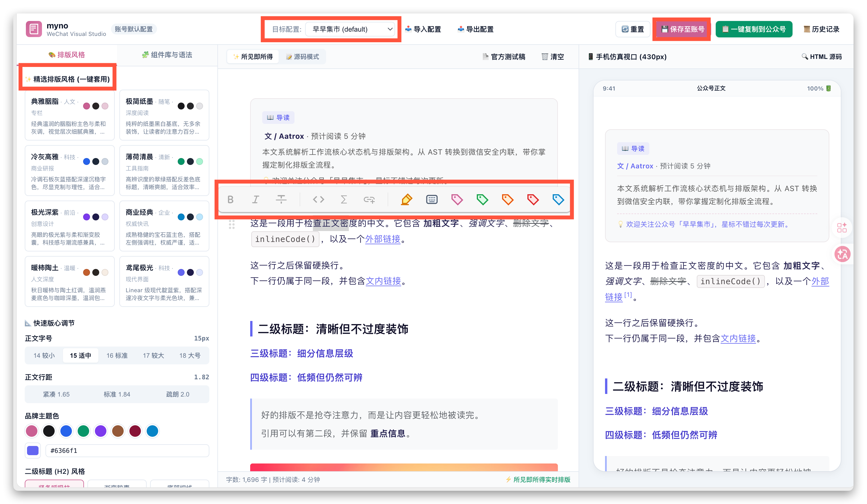Click the keyboard-style block icon
The image size is (867, 504).
tap(431, 199)
